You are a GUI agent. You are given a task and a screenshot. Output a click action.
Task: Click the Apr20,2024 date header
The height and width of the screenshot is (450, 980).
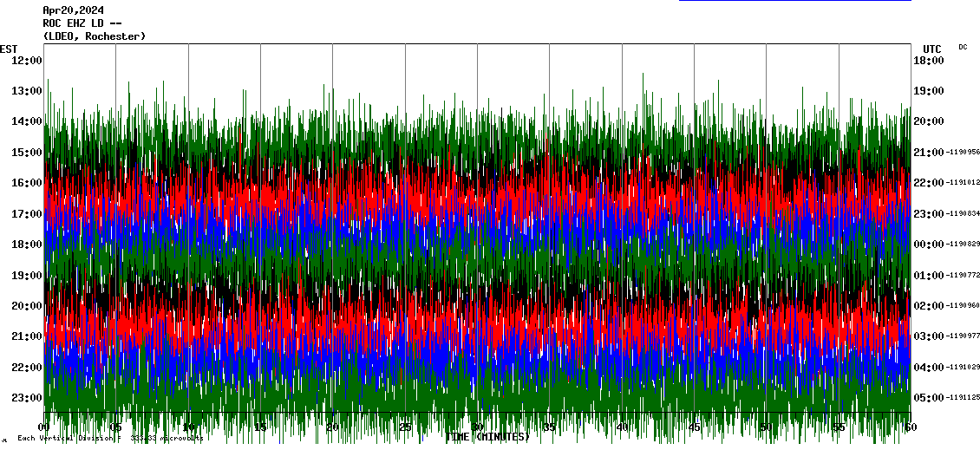tap(74, 10)
